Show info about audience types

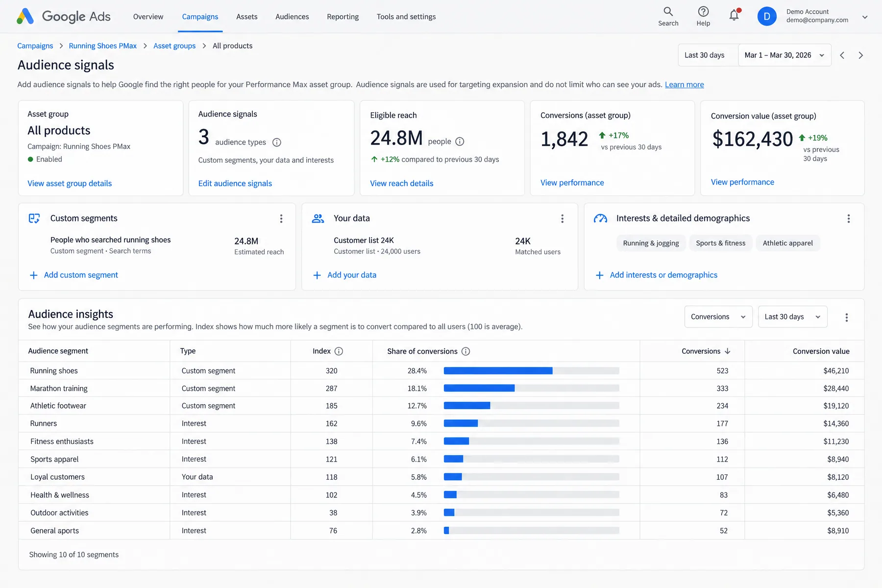[277, 143]
